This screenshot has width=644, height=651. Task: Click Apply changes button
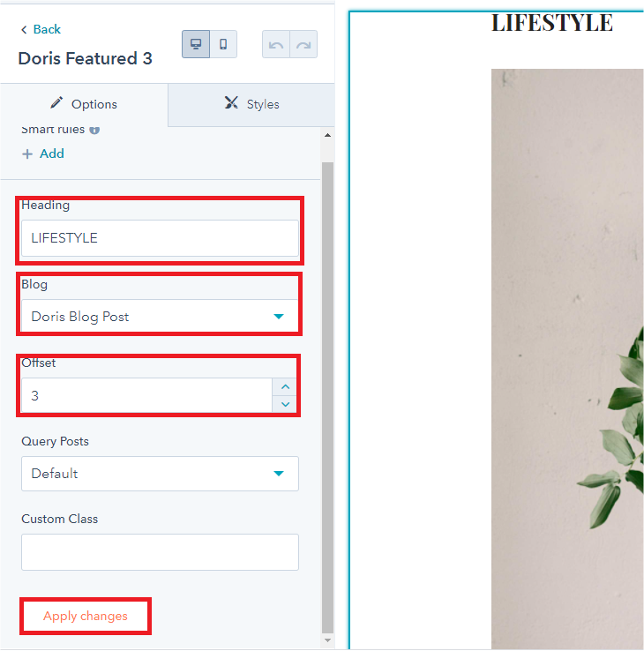point(86,616)
